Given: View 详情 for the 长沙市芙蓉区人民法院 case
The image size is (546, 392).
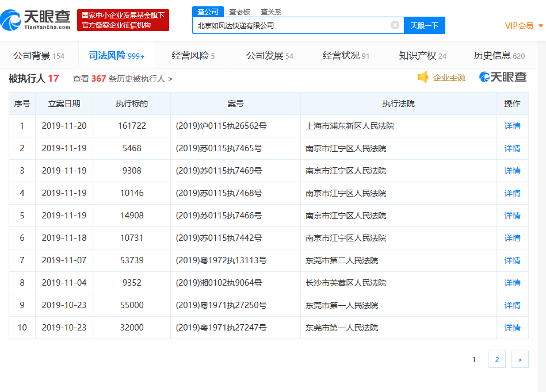Looking at the screenshot, I should pyautogui.click(x=512, y=283).
